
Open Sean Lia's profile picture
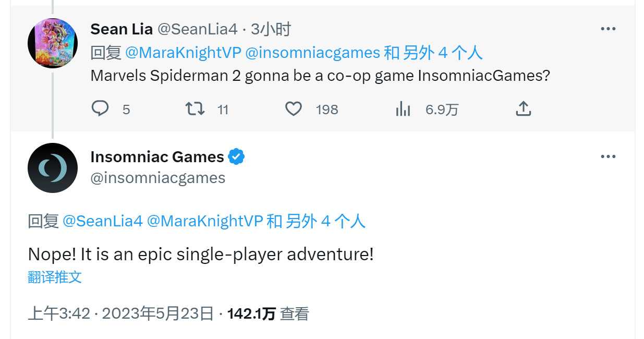tap(53, 42)
